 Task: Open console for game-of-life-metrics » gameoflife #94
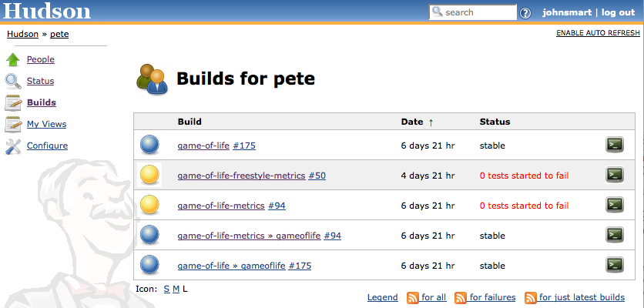pyautogui.click(x=615, y=235)
